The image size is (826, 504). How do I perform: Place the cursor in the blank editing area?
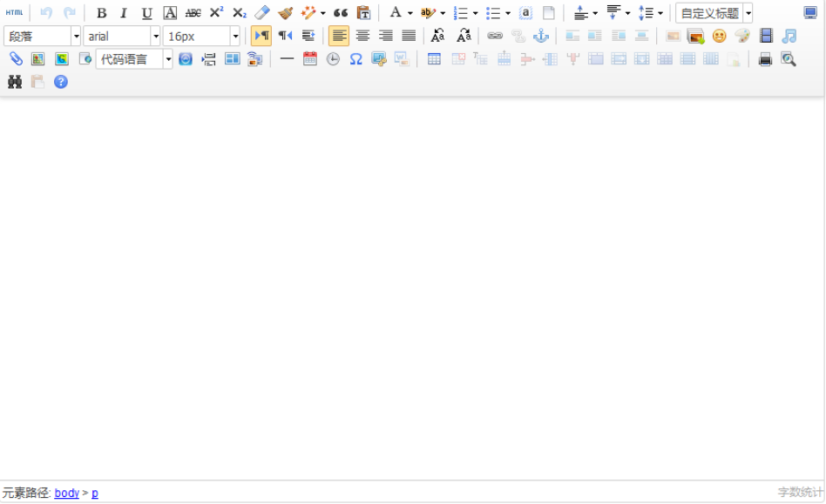click(x=412, y=288)
